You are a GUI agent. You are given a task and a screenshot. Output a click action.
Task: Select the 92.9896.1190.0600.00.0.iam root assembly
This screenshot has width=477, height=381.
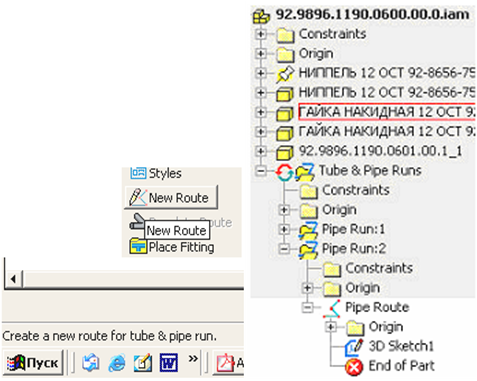coord(372,15)
